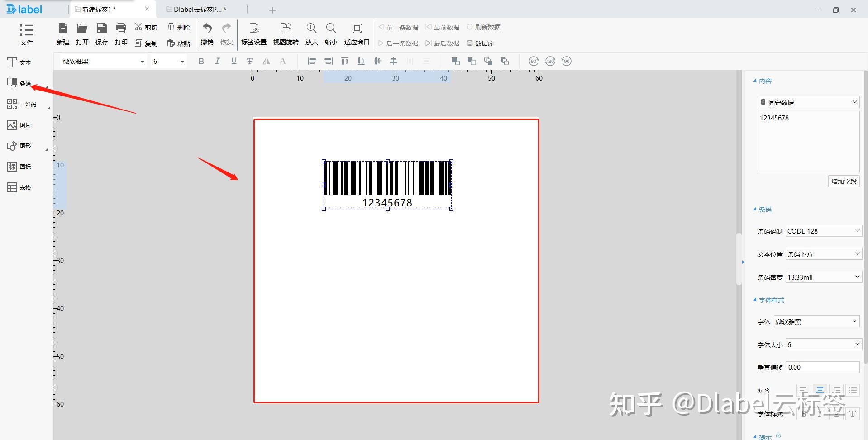Viewport: 868px width, 440px height.
Task: Open the 条码密度 13.33mil dropdown
Action: (824, 277)
